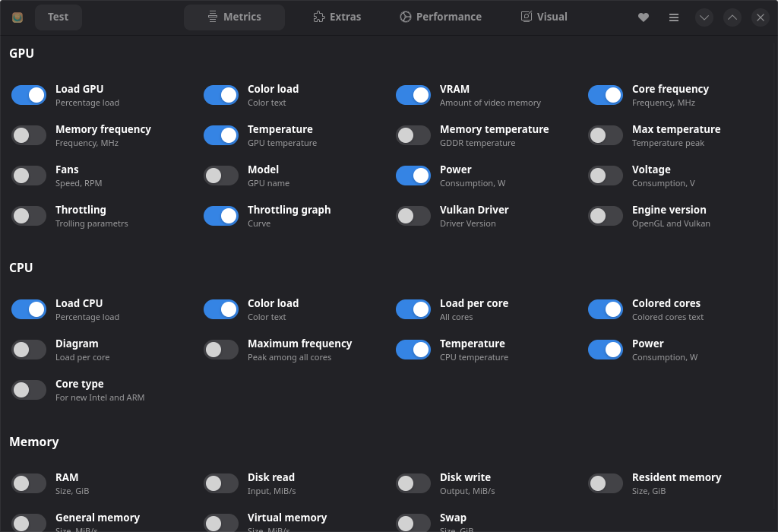Switch to the Extras tab
This screenshot has height=532, width=778.
click(337, 17)
